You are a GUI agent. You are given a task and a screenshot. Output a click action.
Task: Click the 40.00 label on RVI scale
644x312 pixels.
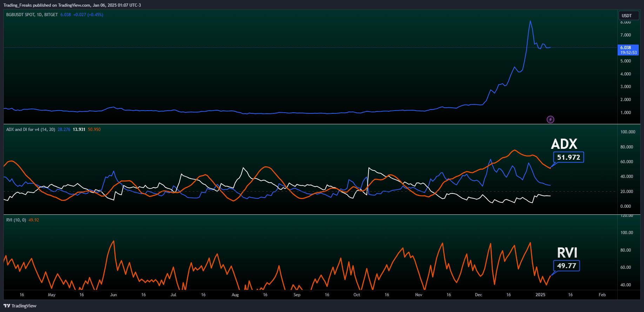click(625, 285)
